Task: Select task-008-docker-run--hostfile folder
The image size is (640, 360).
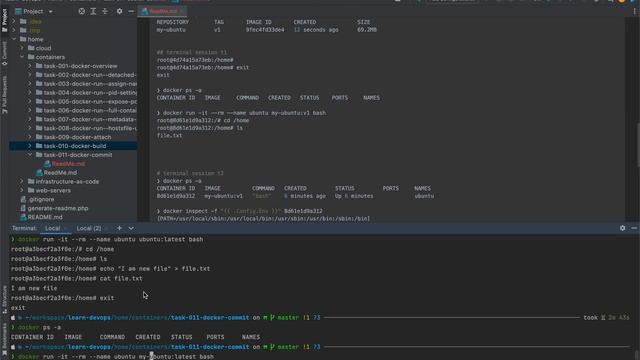Action: pyautogui.click(x=86, y=128)
